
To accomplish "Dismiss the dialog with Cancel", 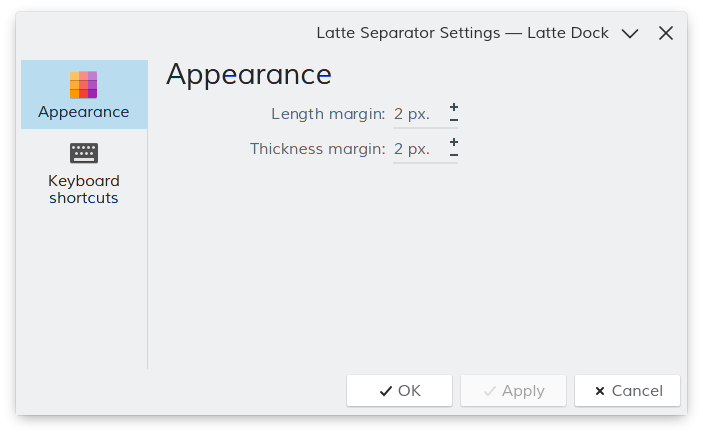I will pos(628,391).
